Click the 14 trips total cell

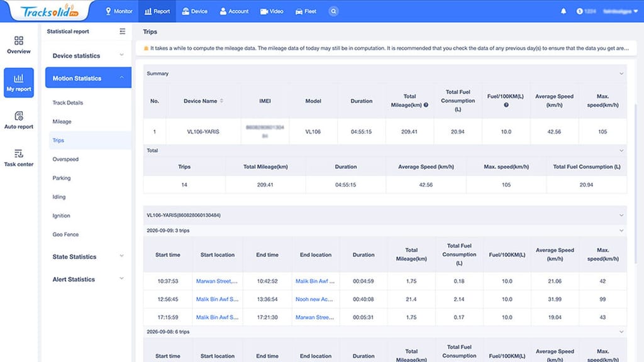[184, 185]
